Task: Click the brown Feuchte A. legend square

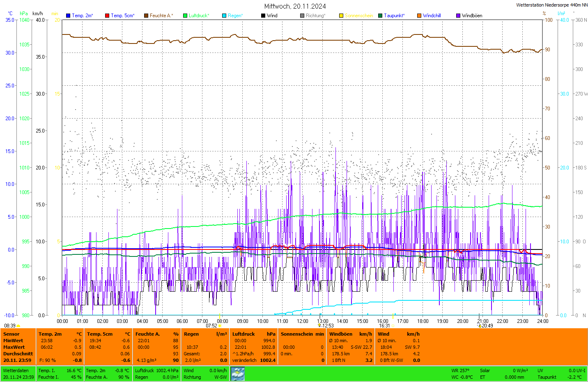Action: 146,16
